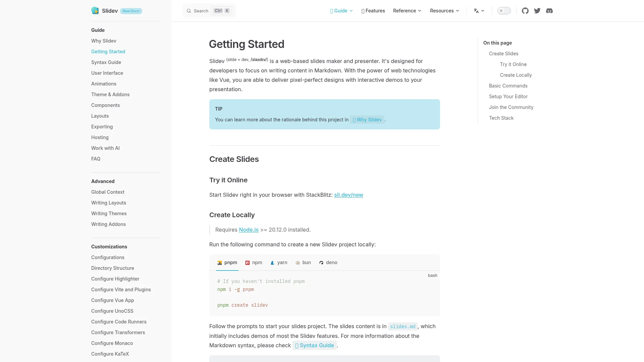This screenshot has width=644, height=362.
Task: Open the Syntax Guide inline link
Action: [x=314, y=345]
